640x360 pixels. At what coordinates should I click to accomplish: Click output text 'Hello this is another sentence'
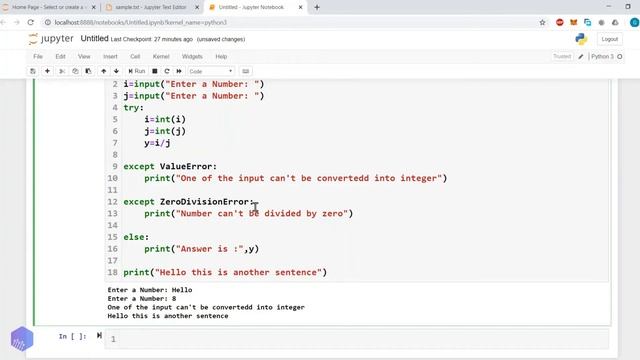pos(168,316)
